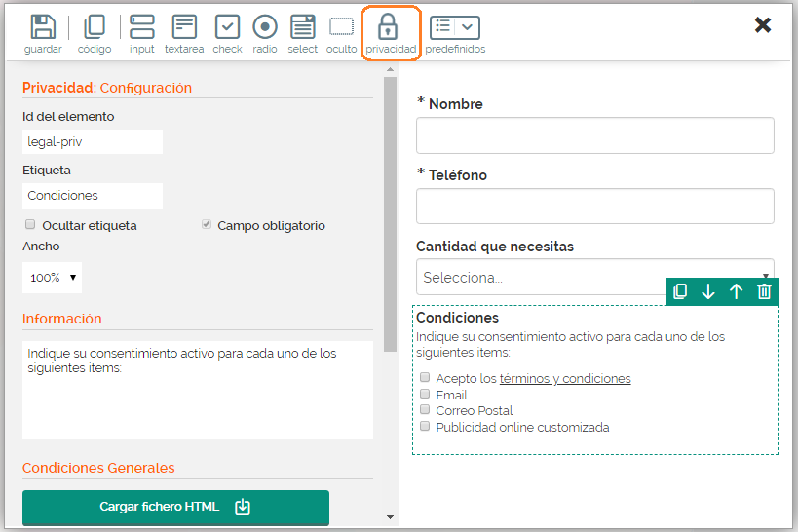798x532 pixels.
Task: Duplicate the Condiciones block
Action: (680, 291)
